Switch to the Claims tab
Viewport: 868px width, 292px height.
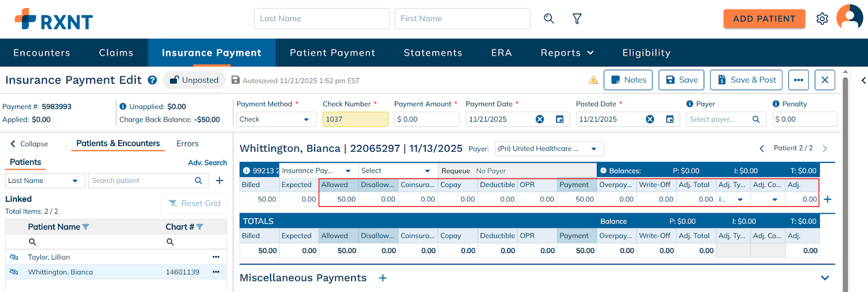tap(116, 53)
